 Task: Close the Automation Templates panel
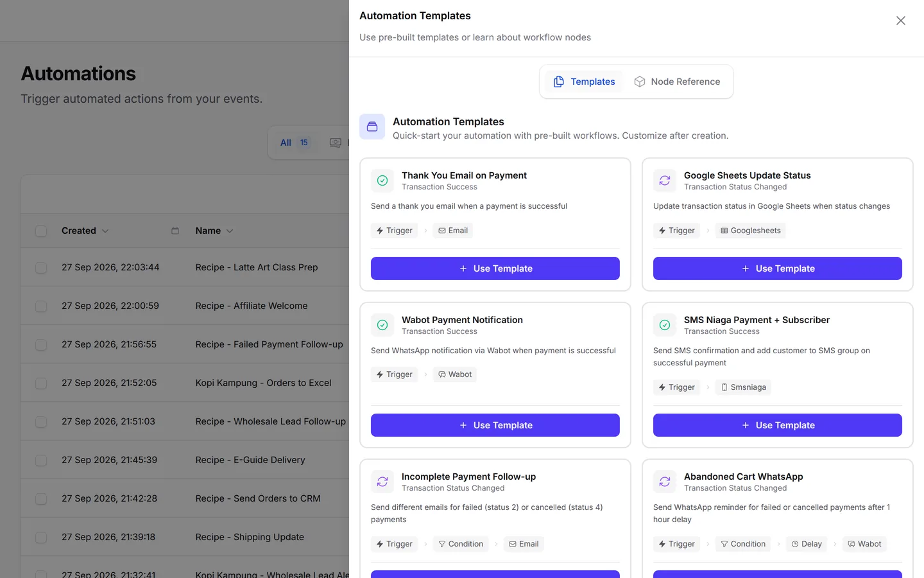click(x=901, y=21)
